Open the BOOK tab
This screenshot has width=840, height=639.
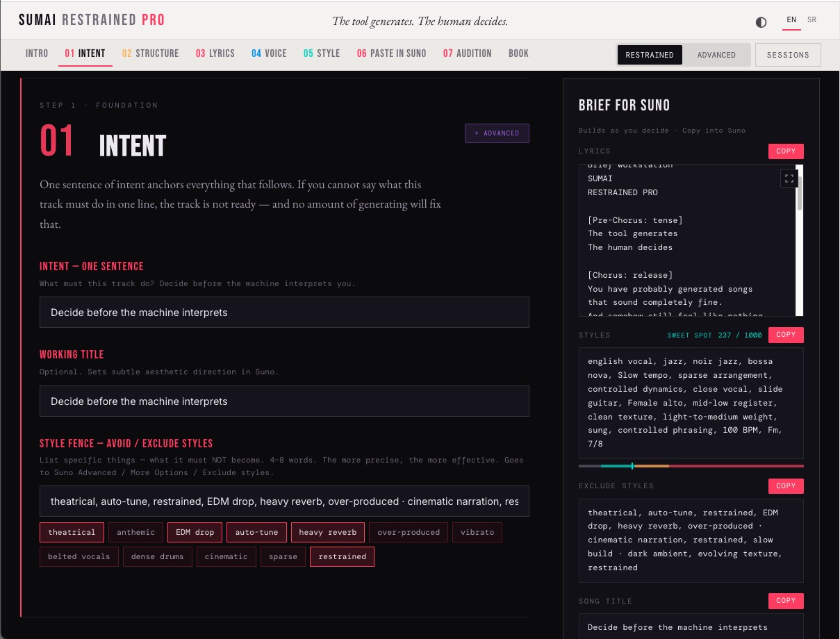point(519,53)
